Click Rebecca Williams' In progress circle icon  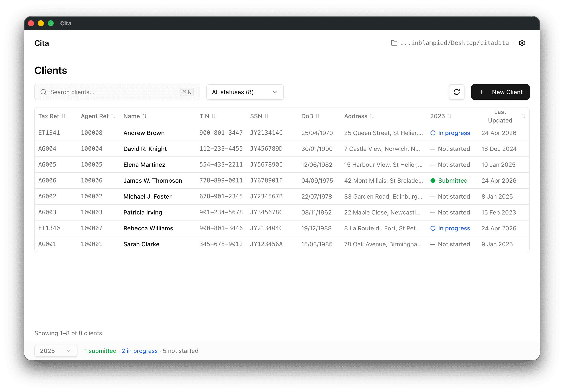[x=433, y=228]
